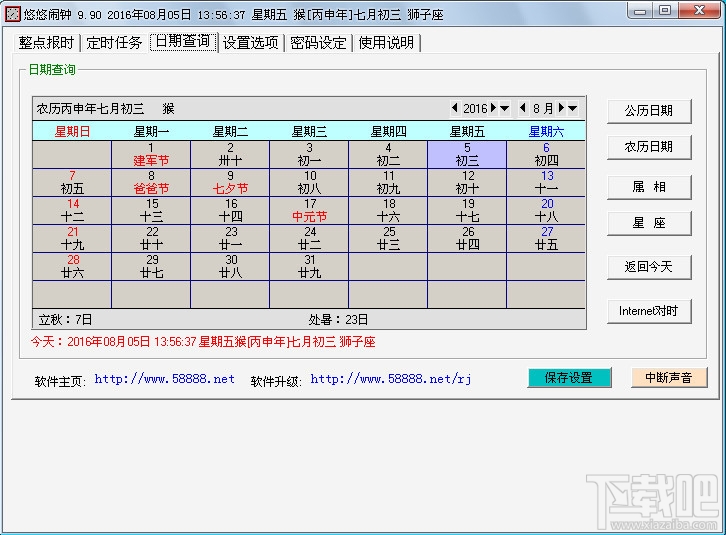Screen dimensions: 726x535
Task: Click the 农历丙申年七月初三 header text
Action: click(x=90, y=109)
